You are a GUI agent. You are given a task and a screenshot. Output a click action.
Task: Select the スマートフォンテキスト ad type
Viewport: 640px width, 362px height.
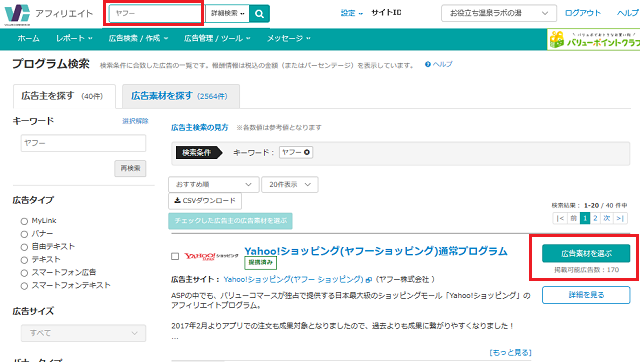point(24,286)
